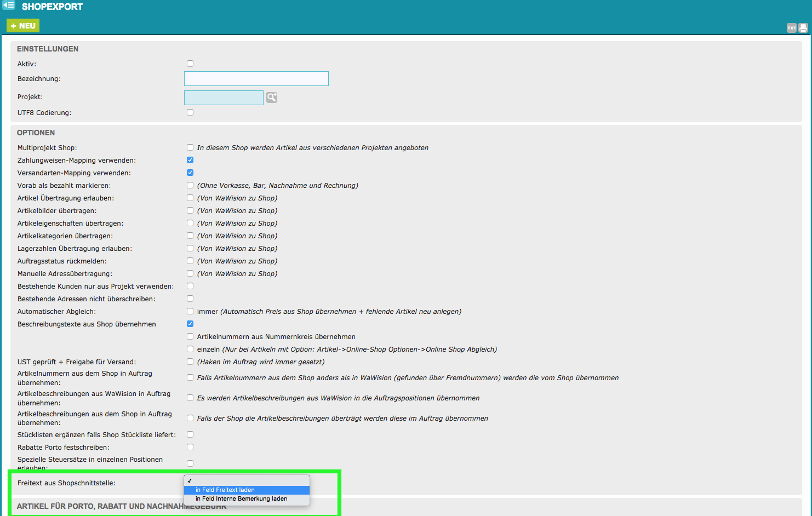The image size is (812, 516).
Task: Select the blank checked dropdown option
Action: tap(247, 480)
